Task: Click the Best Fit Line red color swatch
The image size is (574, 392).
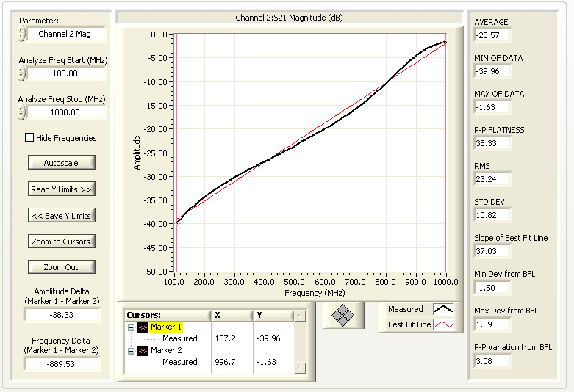Action: click(x=443, y=324)
